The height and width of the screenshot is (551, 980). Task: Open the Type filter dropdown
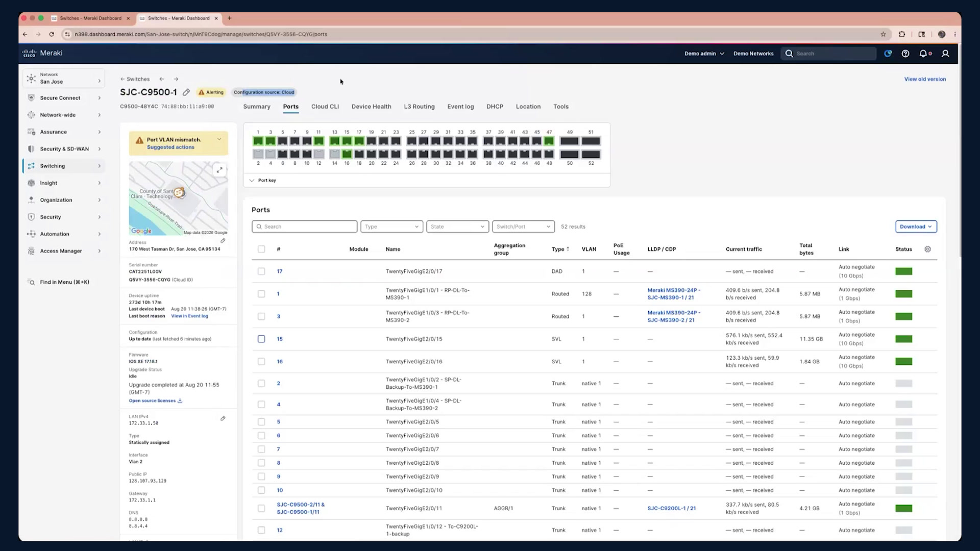pyautogui.click(x=391, y=227)
